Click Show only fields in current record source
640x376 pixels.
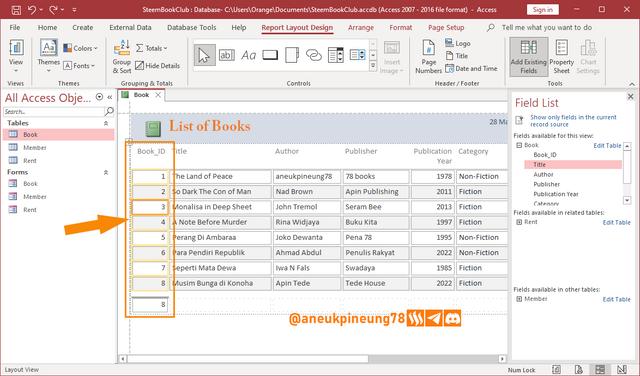[x=573, y=120]
